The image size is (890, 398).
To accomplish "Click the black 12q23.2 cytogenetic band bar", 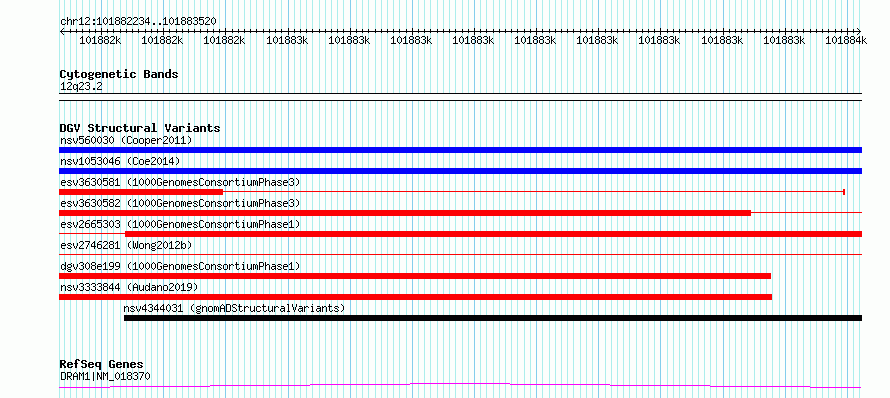I will [460, 97].
